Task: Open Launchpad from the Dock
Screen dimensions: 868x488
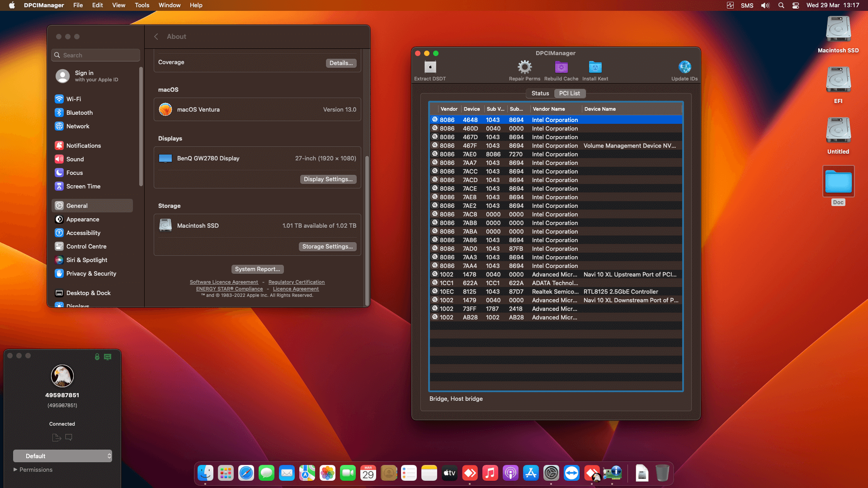Action: (226, 473)
